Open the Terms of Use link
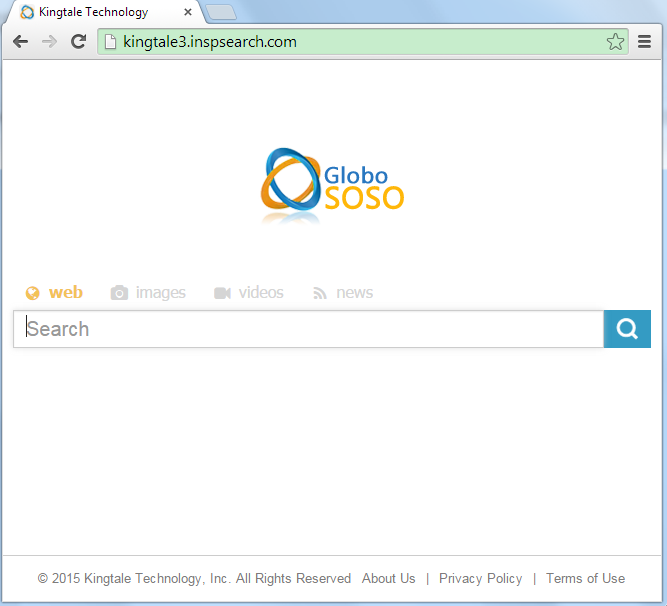Screen dimensions: 667x606 (585, 578)
